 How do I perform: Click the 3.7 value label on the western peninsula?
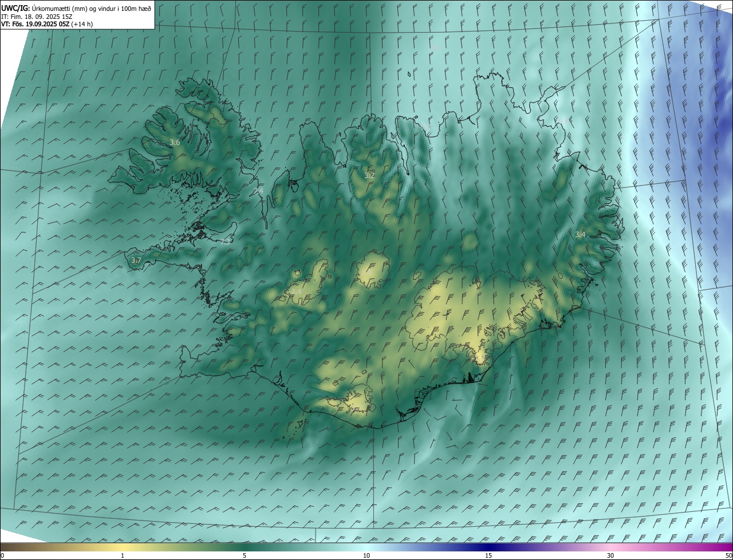pos(136,261)
